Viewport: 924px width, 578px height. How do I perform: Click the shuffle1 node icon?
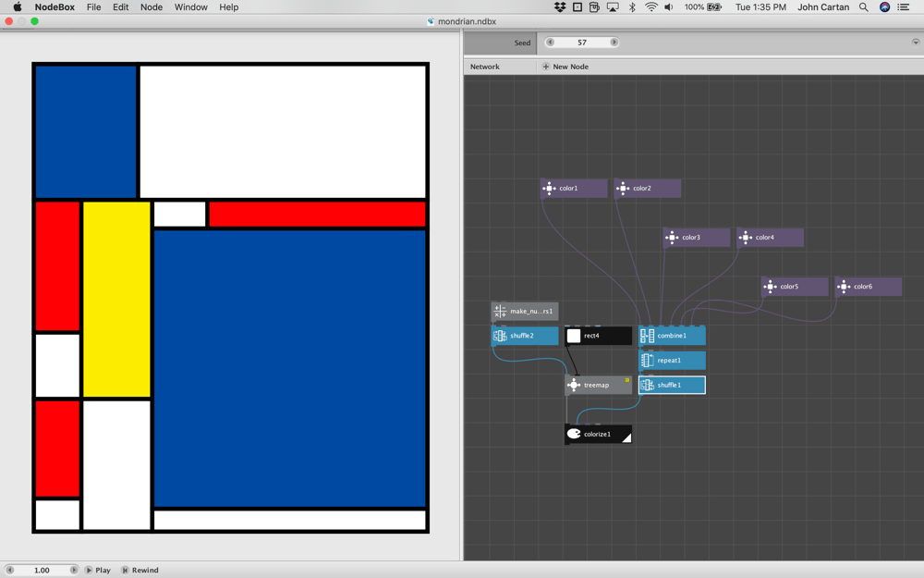point(647,385)
